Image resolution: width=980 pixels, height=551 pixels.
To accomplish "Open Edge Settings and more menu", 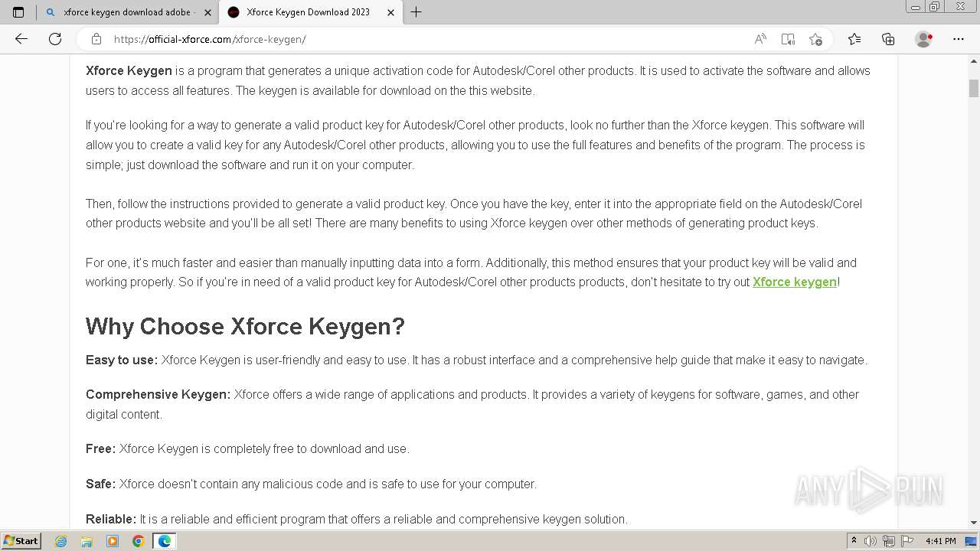I will [x=959, y=39].
